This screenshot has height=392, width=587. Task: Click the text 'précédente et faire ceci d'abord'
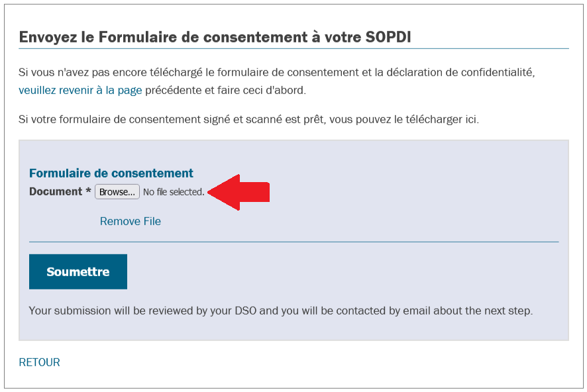[225, 90]
